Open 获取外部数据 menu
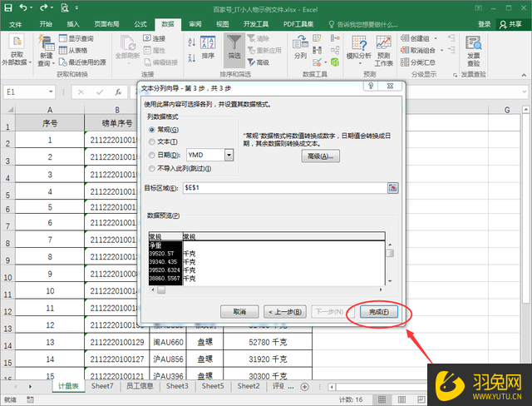 click(17, 51)
